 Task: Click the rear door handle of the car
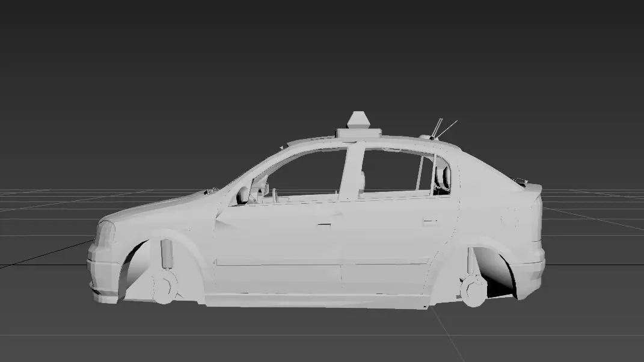(429, 222)
